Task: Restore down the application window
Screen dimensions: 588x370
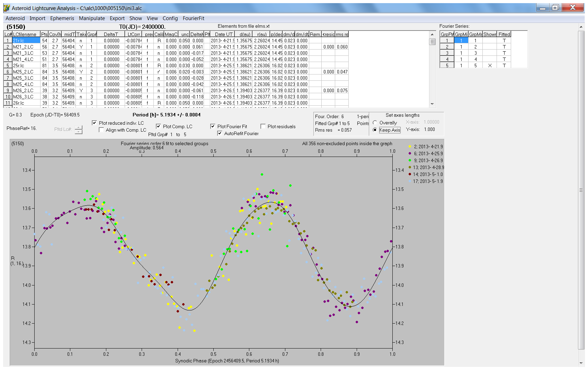Action: (x=555, y=7)
